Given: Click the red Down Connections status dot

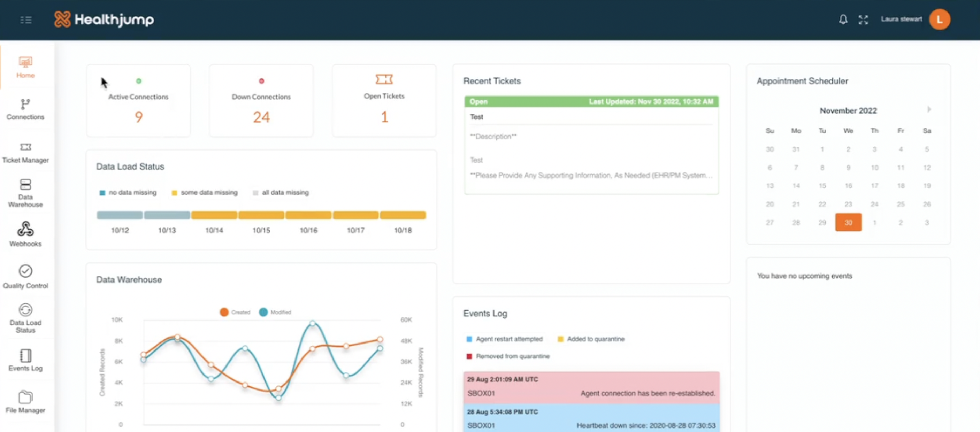Looking at the screenshot, I should point(261,81).
